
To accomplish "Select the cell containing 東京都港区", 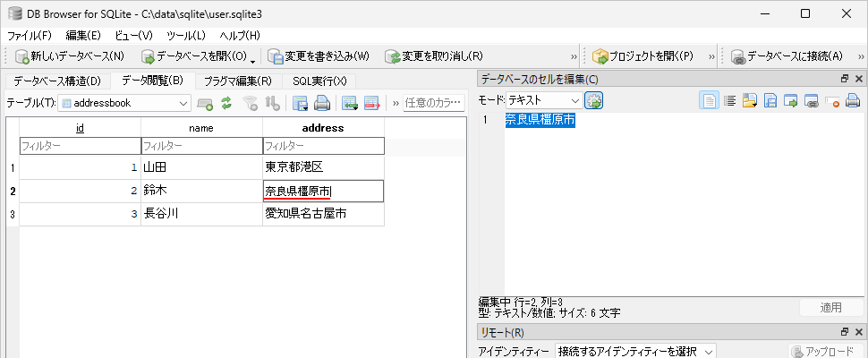I will tap(323, 167).
